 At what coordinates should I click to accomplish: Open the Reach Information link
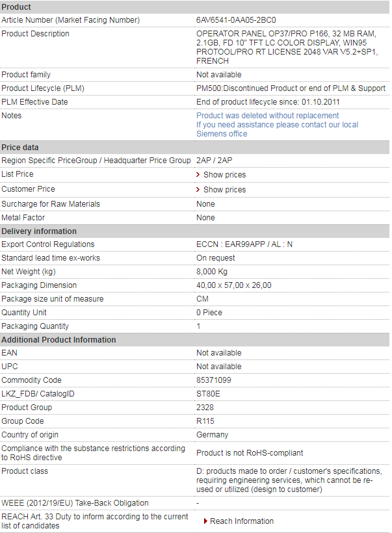242,521
